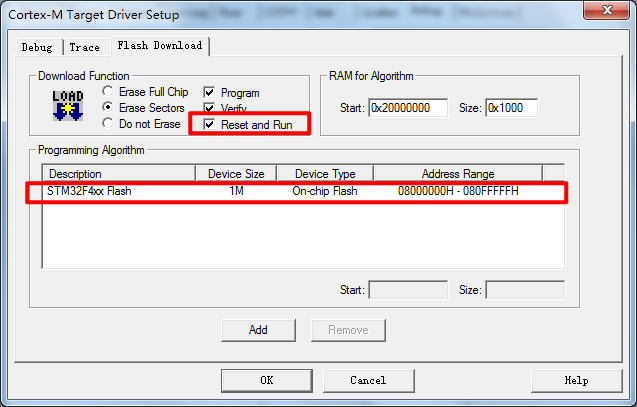Image resolution: width=637 pixels, height=407 pixels.
Task: Disable the Reset and Run checkbox
Action: (209, 125)
